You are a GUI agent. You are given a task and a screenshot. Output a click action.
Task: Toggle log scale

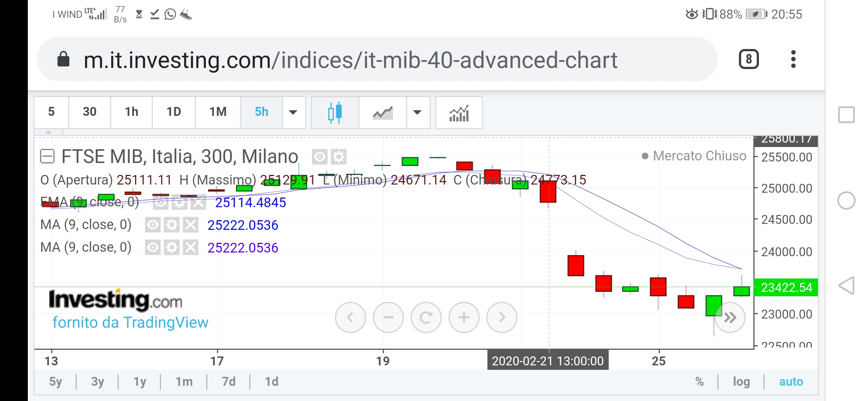(x=742, y=382)
